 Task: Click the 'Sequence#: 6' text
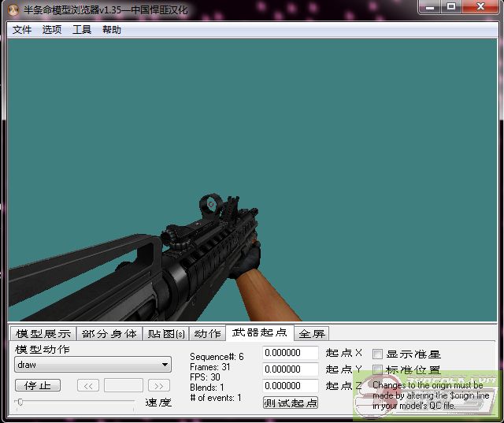point(217,357)
